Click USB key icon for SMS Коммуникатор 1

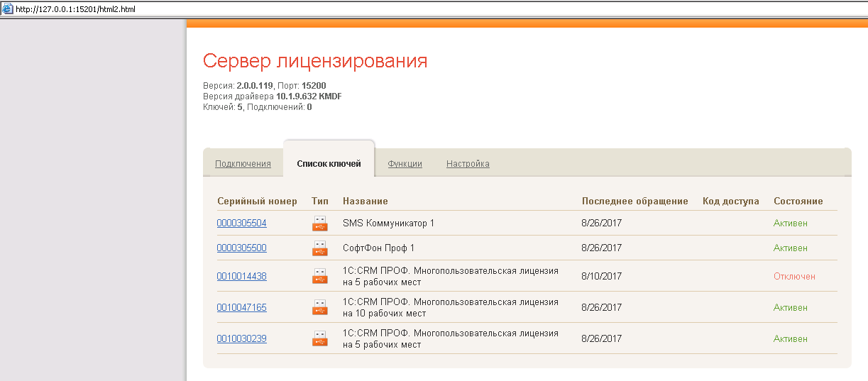pos(320,223)
